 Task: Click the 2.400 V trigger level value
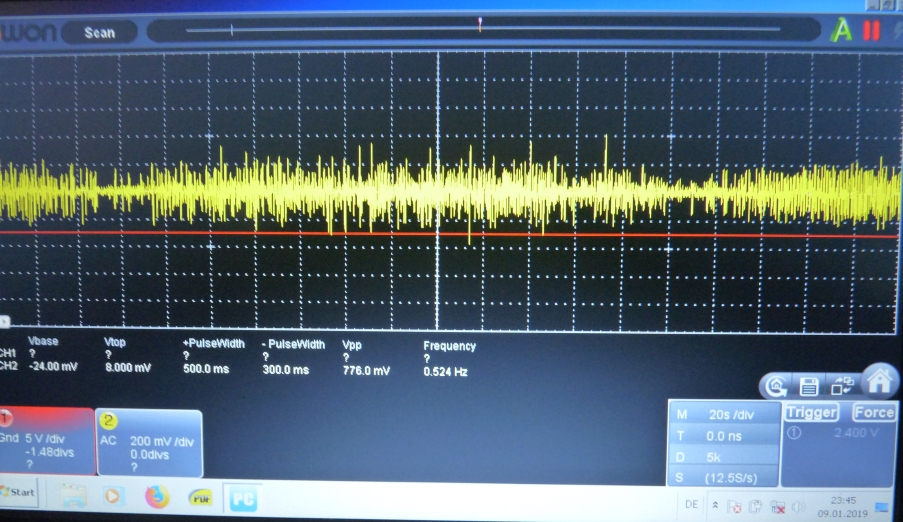click(856, 432)
